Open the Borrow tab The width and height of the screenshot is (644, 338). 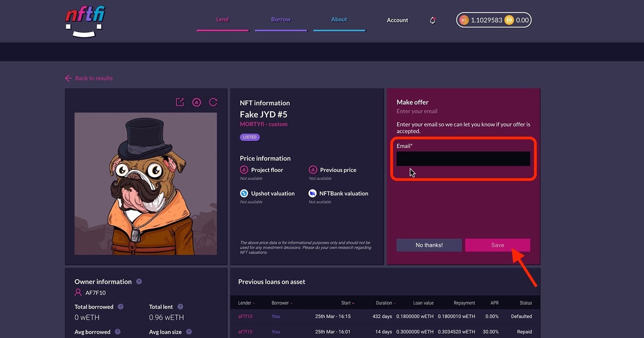point(281,20)
